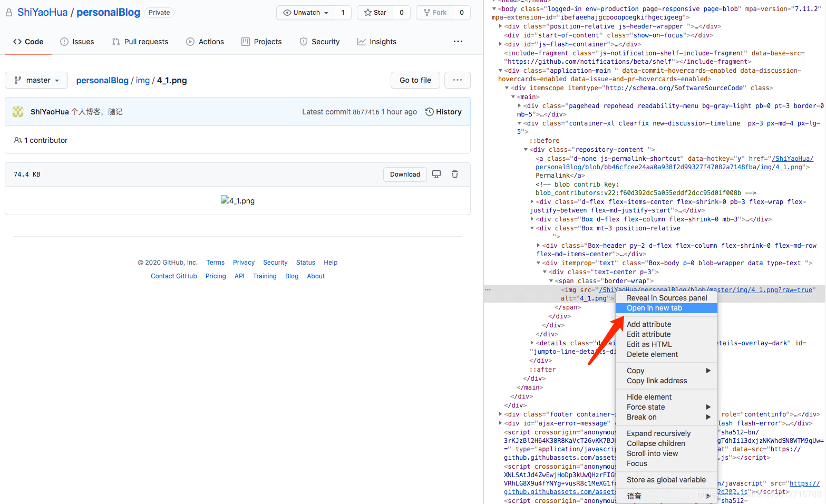View the Insights tab
This screenshot has width=826, height=504.
pos(377,42)
